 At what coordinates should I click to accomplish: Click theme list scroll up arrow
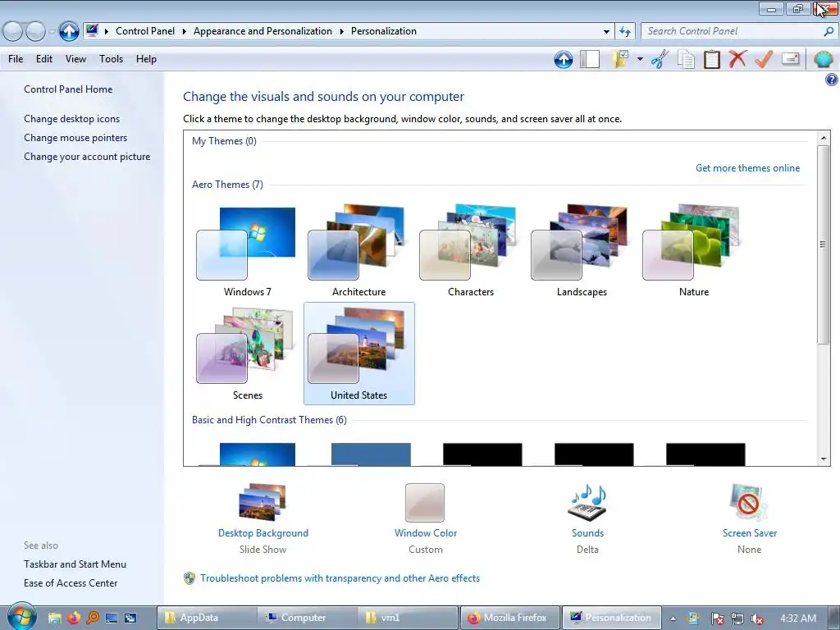[x=824, y=138]
